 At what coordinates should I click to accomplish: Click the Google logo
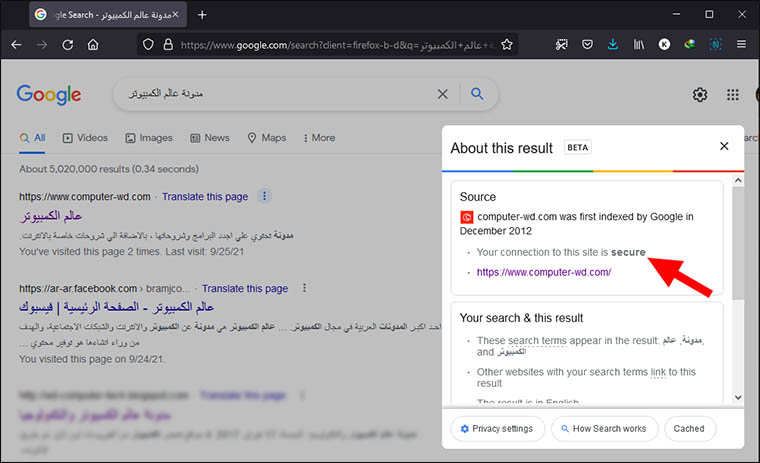click(49, 95)
